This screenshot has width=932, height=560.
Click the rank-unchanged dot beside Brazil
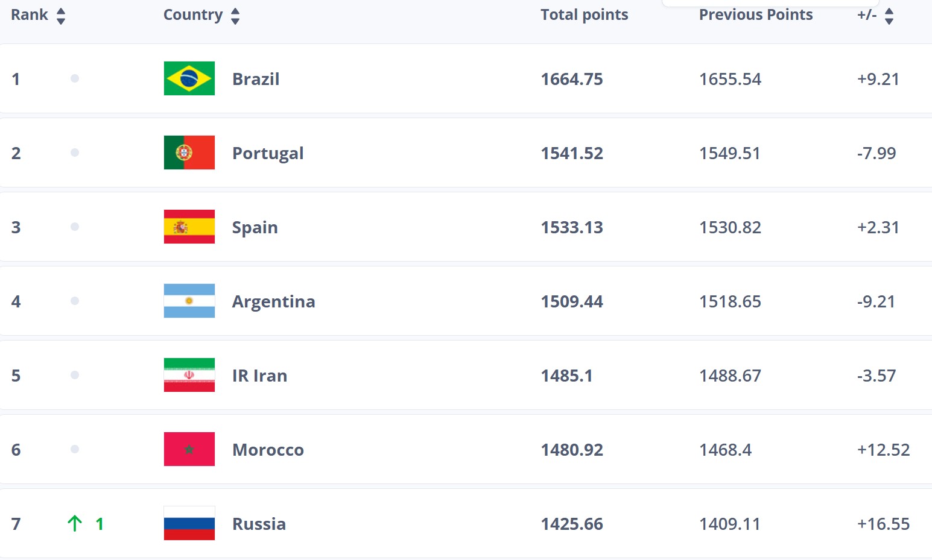(75, 78)
